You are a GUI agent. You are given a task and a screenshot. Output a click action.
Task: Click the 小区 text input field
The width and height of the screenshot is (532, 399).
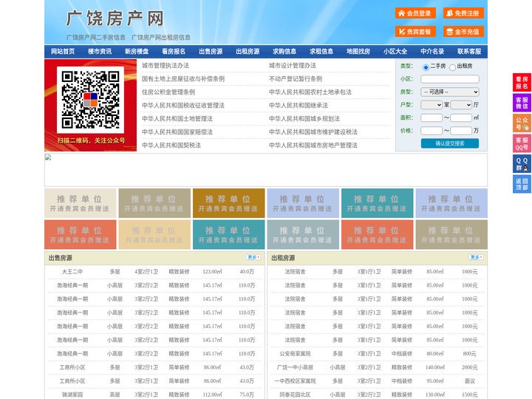[450, 79]
